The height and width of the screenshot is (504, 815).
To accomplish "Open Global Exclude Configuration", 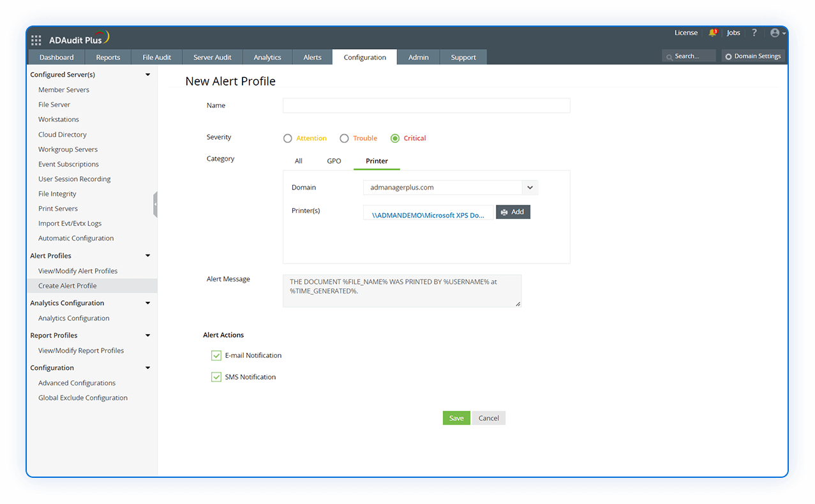I will pyautogui.click(x=83, y=398).
